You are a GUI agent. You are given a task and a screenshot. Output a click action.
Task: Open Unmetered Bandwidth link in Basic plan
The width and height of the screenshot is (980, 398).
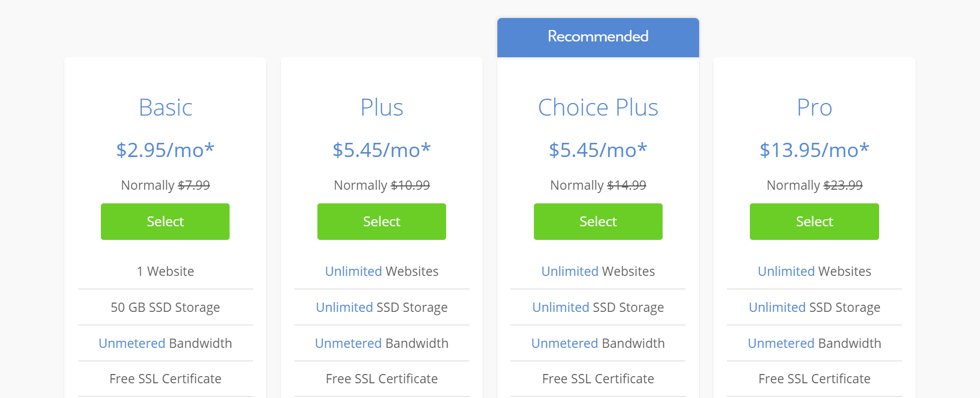click(132, 343)
